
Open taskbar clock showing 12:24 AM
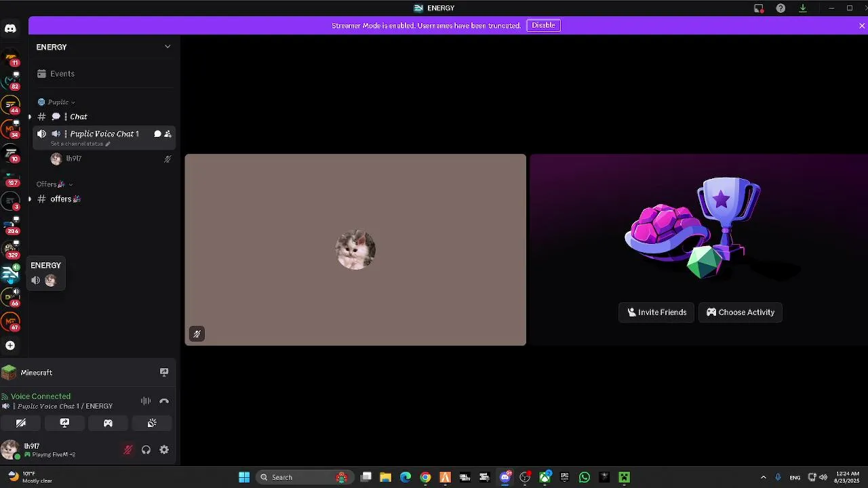pyautogui.click(x=848, y=477)
